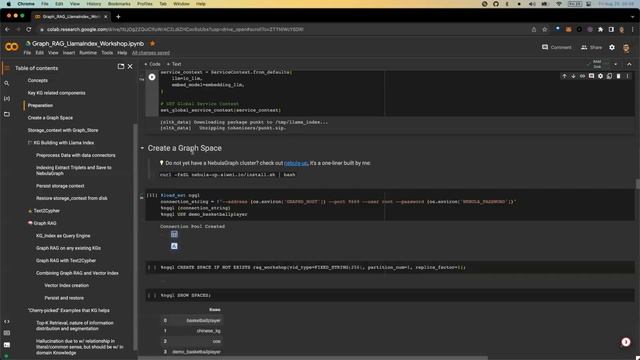The height and width of the screenshot is (360, 640).
Task: Open the runtime connection dropdown arrow
Action: tap(616, 64)
